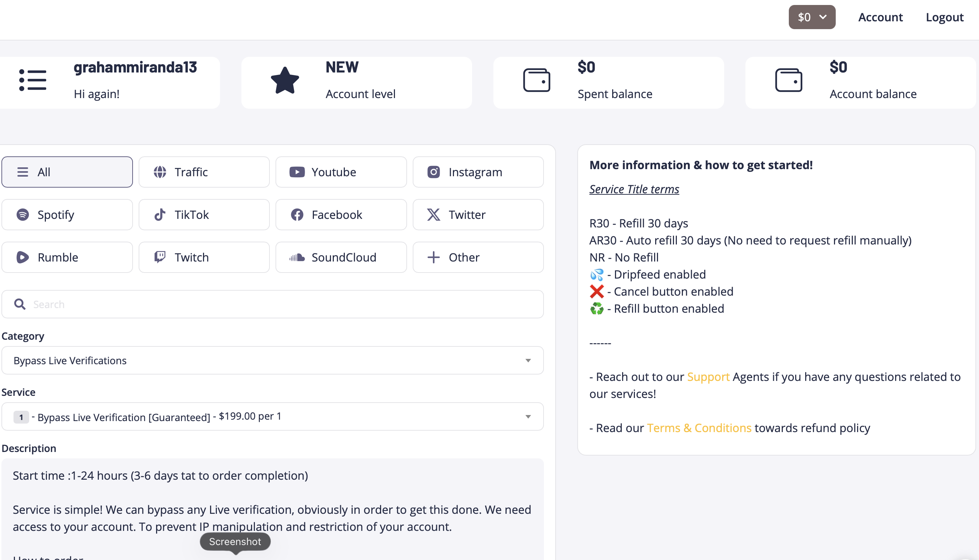Click the "More information & how to get started!" heading
979x560 pixels.
coord(701,165)
